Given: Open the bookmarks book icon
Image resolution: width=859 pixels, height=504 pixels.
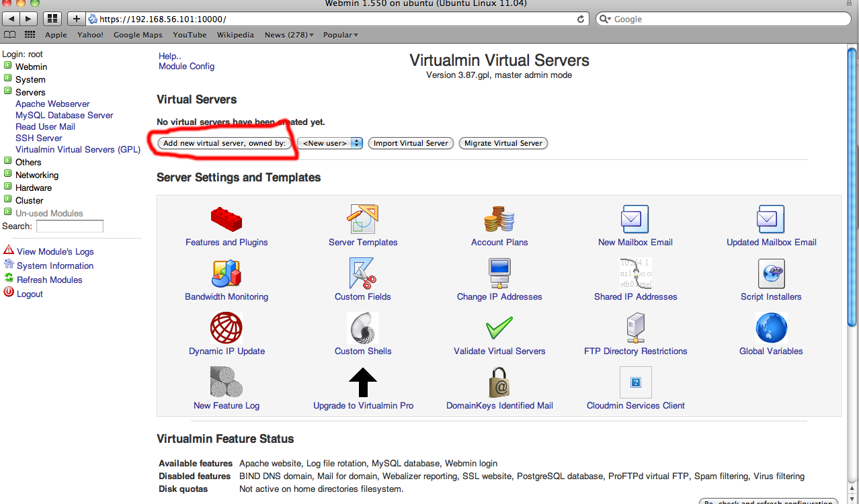Looking at the screenshot, I should tap(9, 35).
